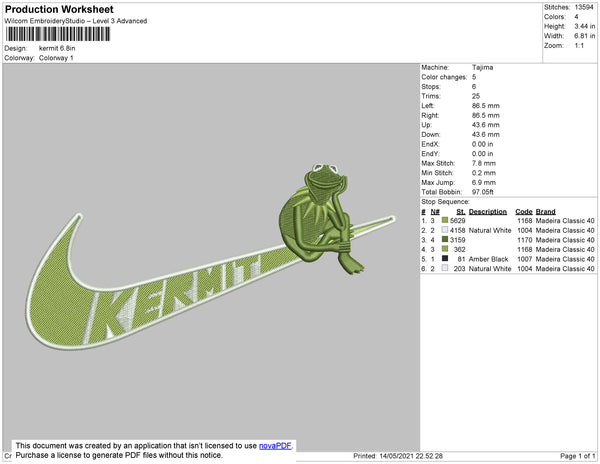Click code 1007 in the Amber Black row
600x464 pixels.
[x=525, y=259]
